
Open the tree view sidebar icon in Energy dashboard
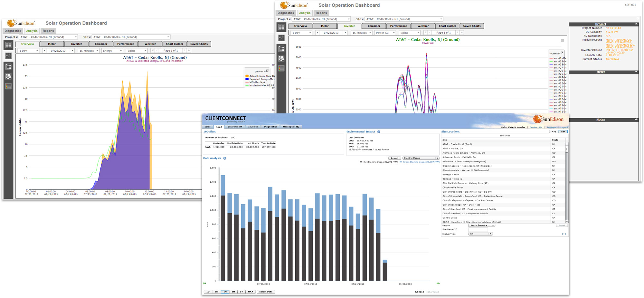[x=8, y=67]
